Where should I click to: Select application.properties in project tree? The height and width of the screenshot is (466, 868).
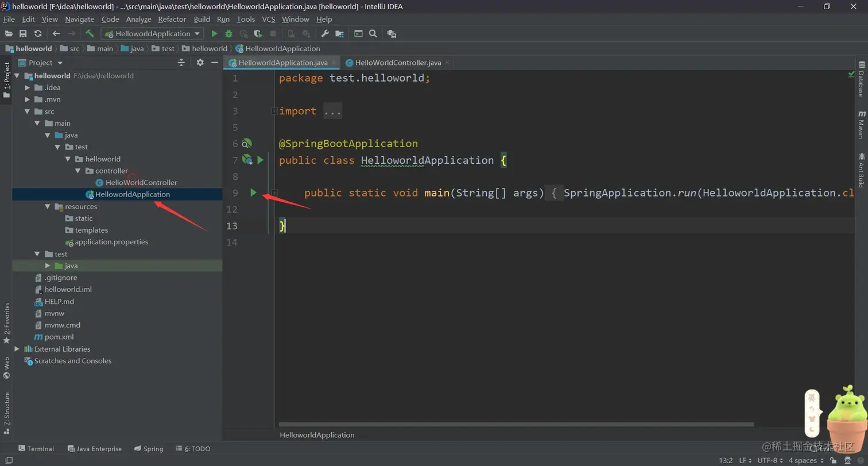111,242
